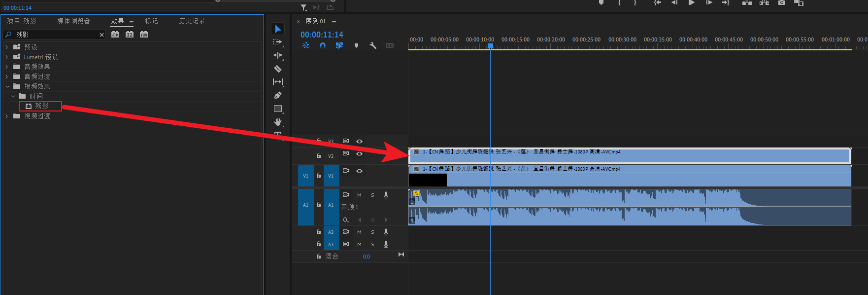The image size is (868, 295).
Task: Collapse the 视频效果 folder
Action: (7, 86)
